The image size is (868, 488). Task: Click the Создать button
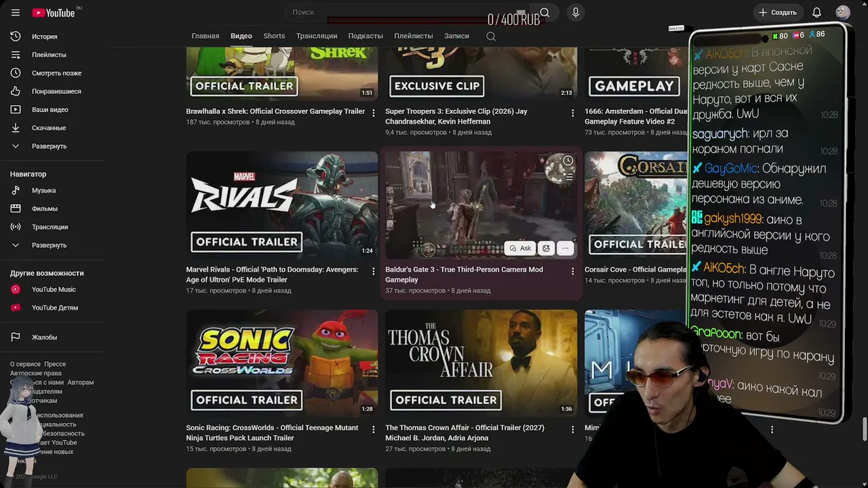click(777, 12)
